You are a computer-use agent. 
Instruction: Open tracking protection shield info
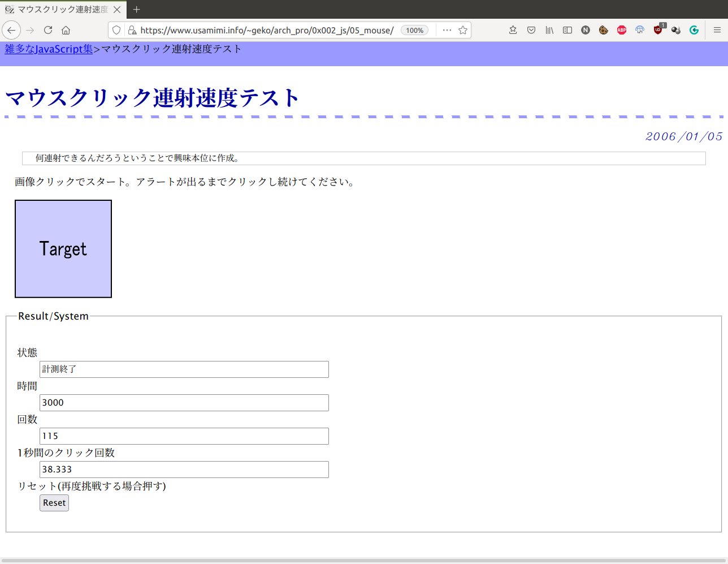pyautogui.click(x=116, y=30)
